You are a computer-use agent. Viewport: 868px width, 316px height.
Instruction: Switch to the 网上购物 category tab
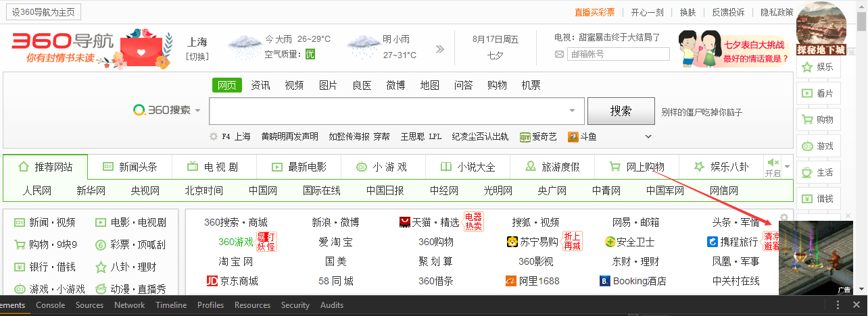(637, 167)
